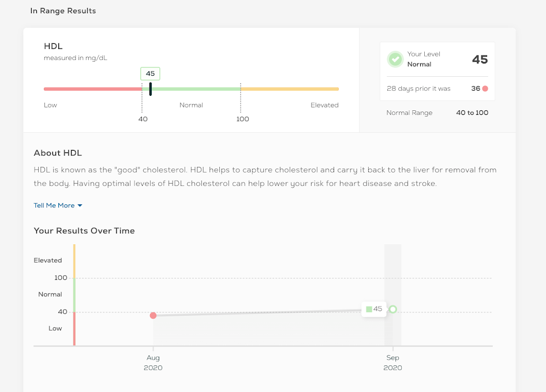546x392 pixels.
Task: Click the Your Level Normal label
Action: (425, 59)
